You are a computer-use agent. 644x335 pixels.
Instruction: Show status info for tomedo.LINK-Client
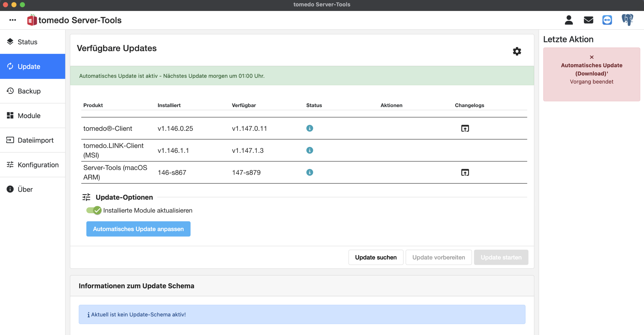pos(310,150)
